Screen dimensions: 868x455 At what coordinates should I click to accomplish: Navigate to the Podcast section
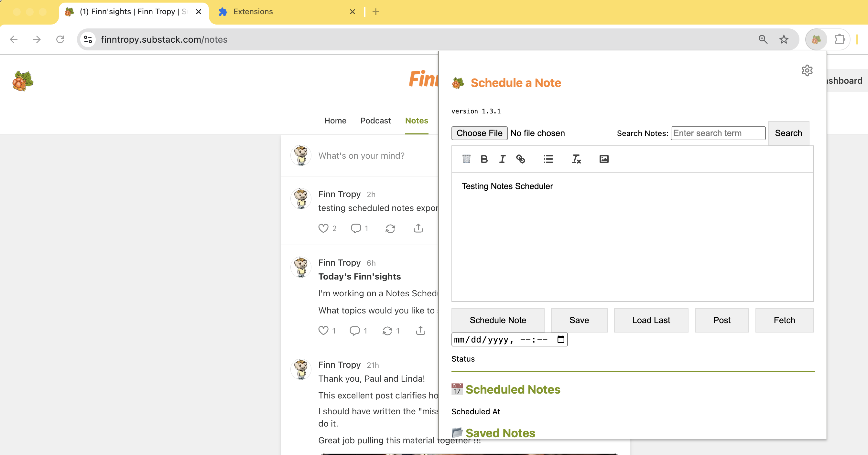(375, 121)
